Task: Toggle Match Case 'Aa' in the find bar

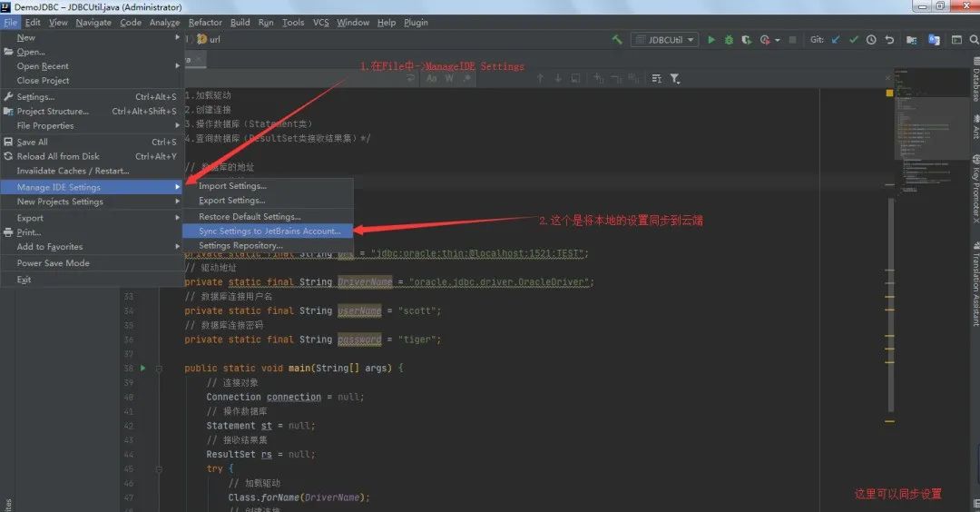Action: coord(431,78)
